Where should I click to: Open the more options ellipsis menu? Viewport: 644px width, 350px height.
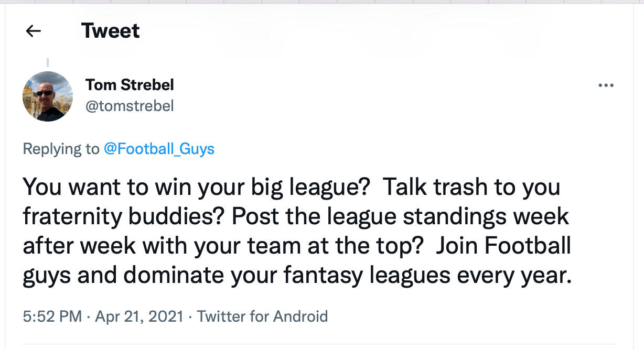[606, 85]
